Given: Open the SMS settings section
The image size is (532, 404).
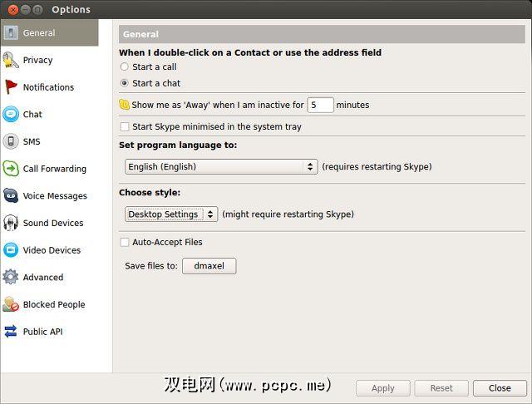Looking at the screenshot, I should [x=50, y=141].
